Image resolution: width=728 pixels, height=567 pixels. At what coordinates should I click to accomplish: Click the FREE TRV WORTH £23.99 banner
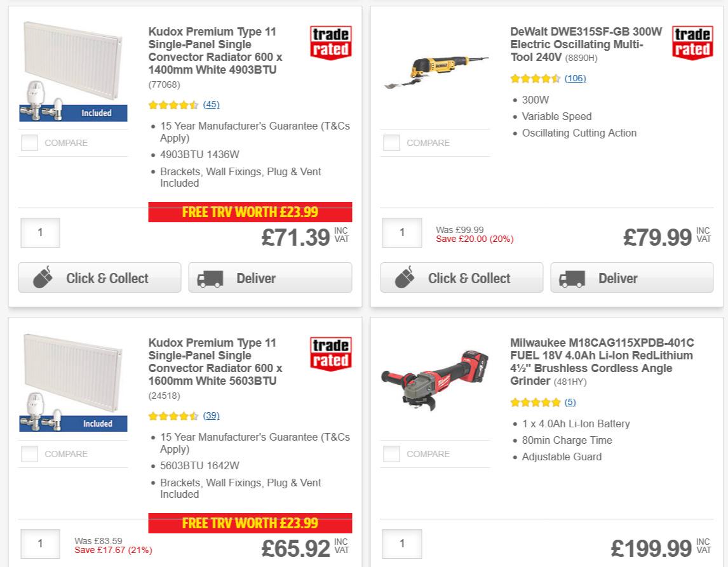pos(251,212)
